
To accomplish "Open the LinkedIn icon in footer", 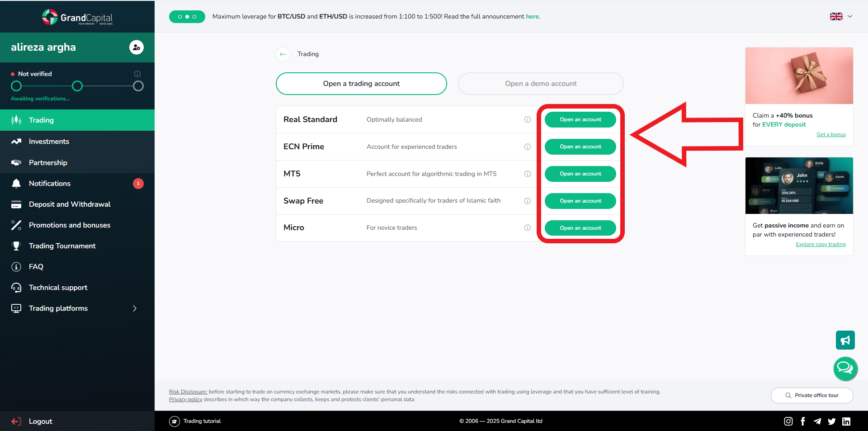I will [x=846, y=421].
